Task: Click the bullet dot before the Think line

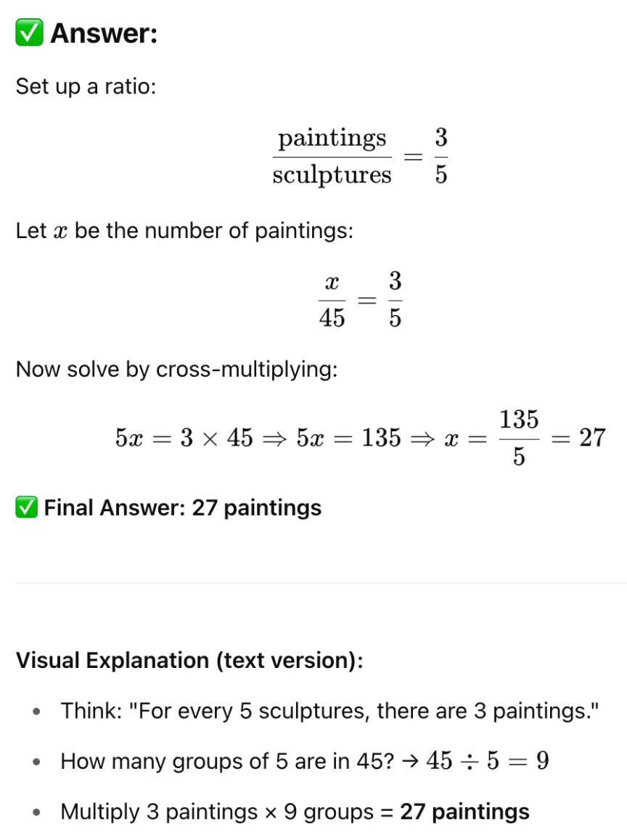Action: coord(36,712)
